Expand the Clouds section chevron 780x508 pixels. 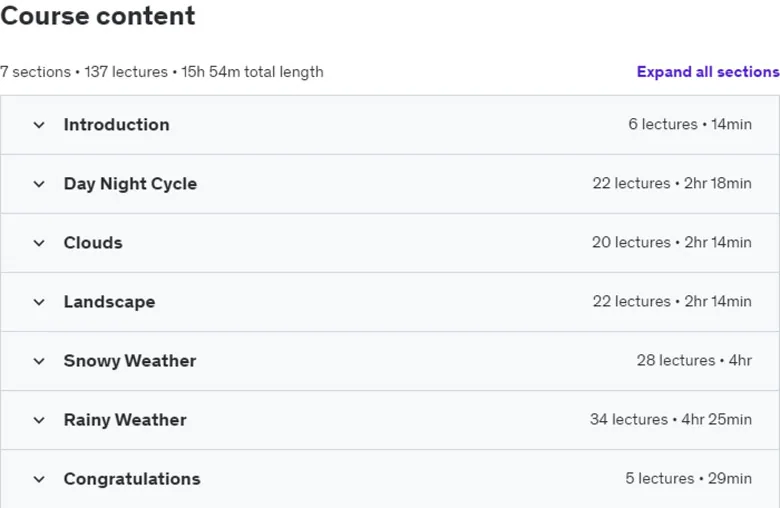coord(39,243)
